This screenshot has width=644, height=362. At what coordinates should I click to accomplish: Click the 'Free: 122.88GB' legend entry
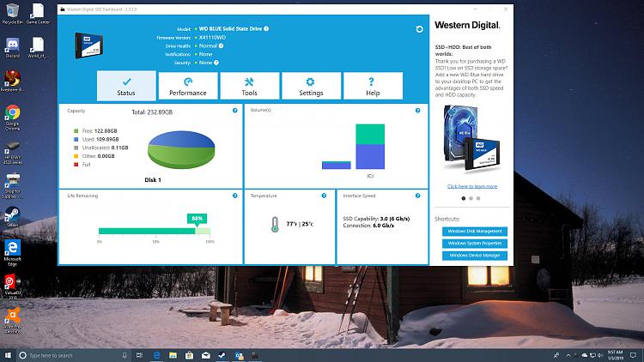(100, 131)
